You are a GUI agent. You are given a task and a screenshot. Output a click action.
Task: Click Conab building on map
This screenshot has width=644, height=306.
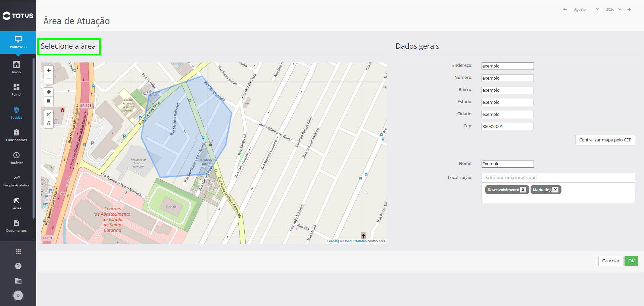171,207
